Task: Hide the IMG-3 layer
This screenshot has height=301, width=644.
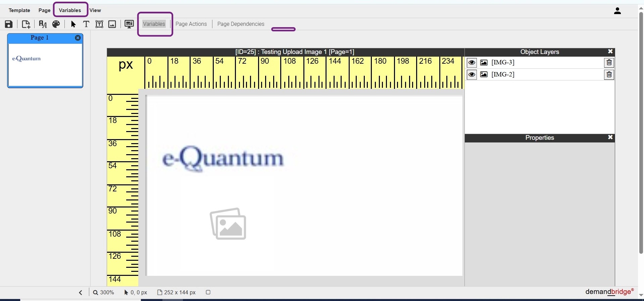Action: tap(472, 63)
